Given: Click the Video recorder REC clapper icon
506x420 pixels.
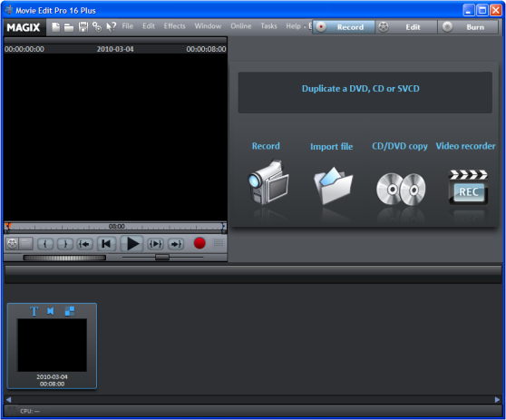Looking at the screenshot, I should click(x=468, y=187).
